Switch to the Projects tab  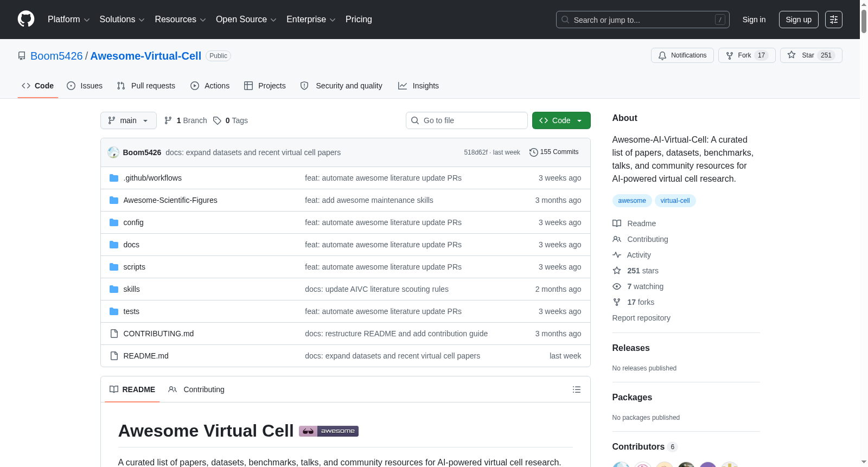265,86
